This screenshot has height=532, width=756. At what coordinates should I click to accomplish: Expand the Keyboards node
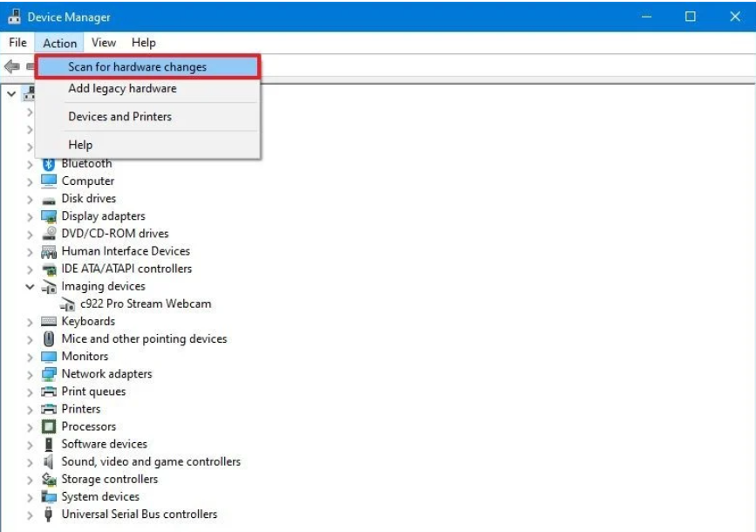[x=30, y=323]
